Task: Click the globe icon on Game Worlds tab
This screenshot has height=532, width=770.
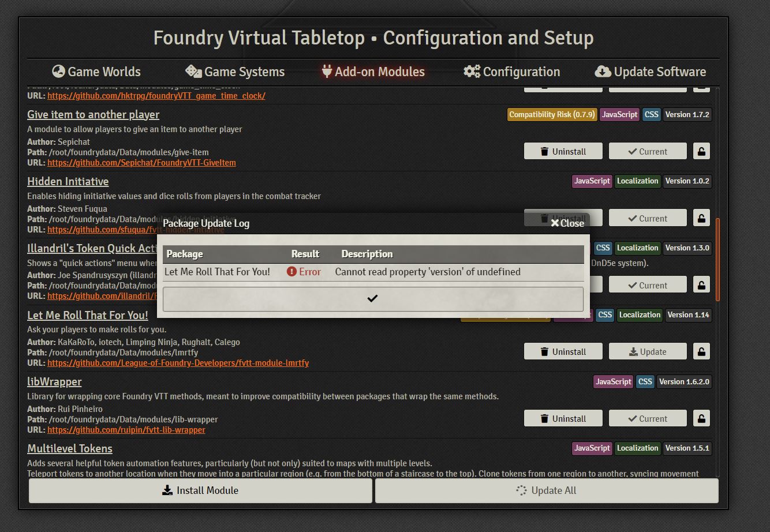Action: click(58, 71)
